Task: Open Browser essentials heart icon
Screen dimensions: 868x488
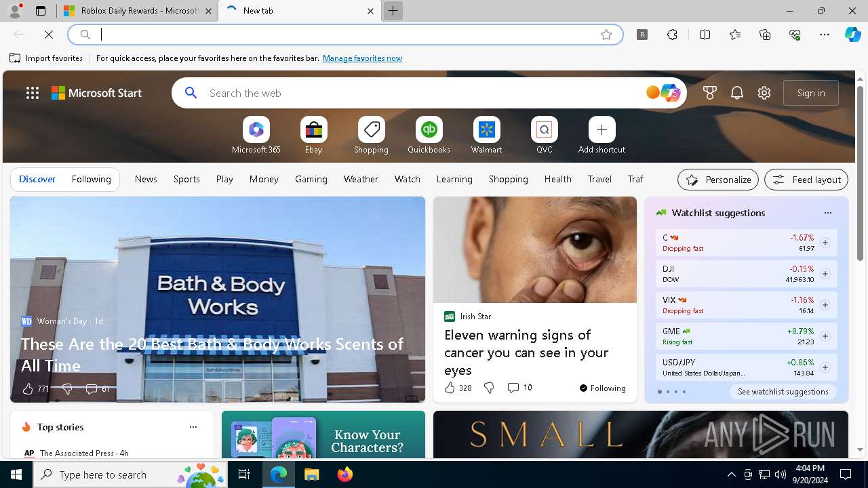Action: pyautogui.click(x=795, y=35)
